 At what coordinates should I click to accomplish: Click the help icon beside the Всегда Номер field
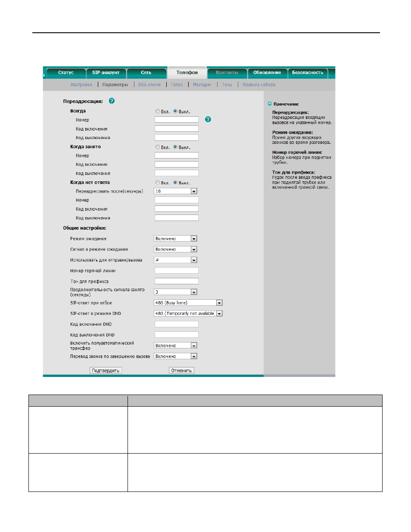pos(208,119)
